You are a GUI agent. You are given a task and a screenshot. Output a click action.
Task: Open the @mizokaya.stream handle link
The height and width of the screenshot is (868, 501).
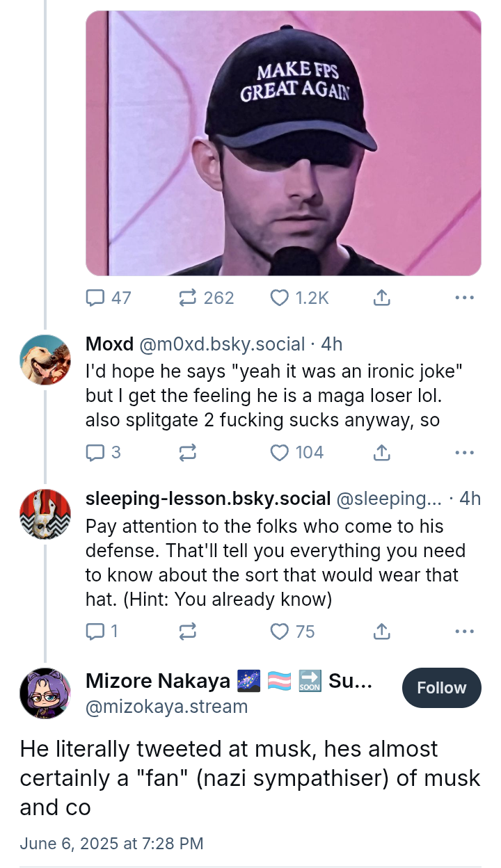pos(166,707)
